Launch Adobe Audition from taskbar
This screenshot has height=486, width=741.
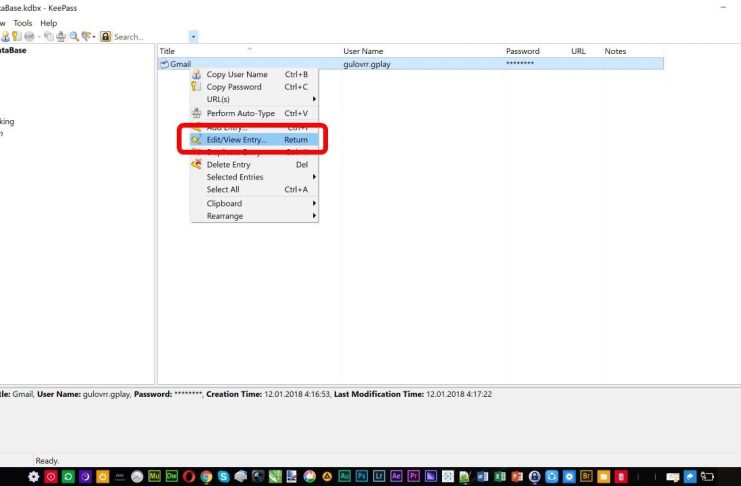[x=345, y=477]
